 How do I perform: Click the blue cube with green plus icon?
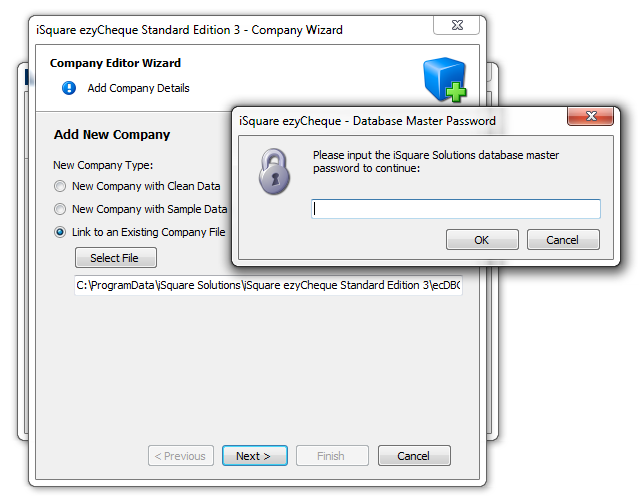coord(444,80)
